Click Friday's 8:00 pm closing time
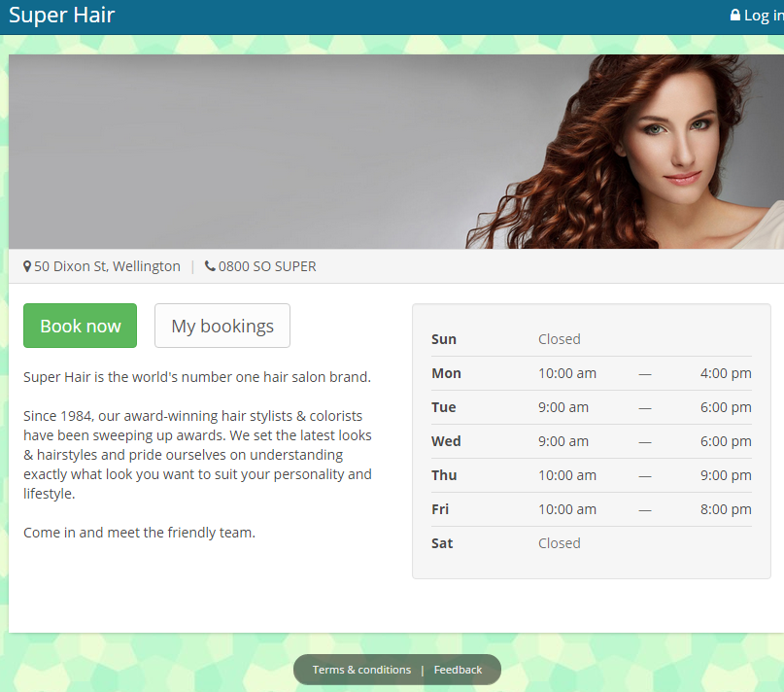Viewport: 784px width, 692px height. pos(726,509)
